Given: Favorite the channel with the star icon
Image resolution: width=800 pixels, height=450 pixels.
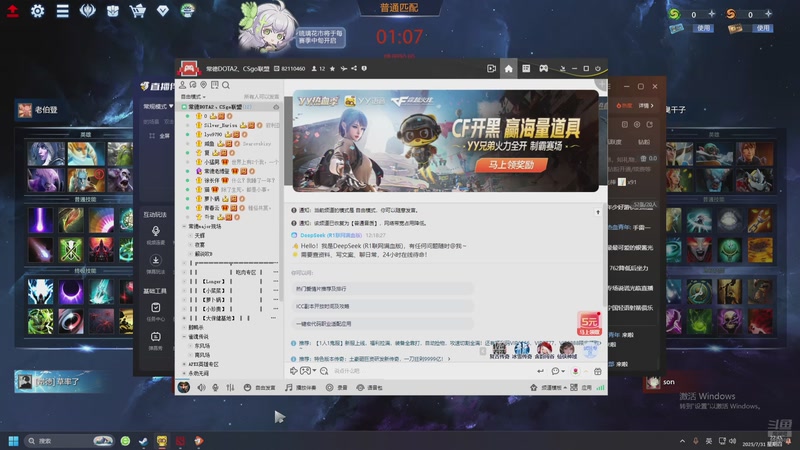Looking at the screenshot, I should 332,68.
